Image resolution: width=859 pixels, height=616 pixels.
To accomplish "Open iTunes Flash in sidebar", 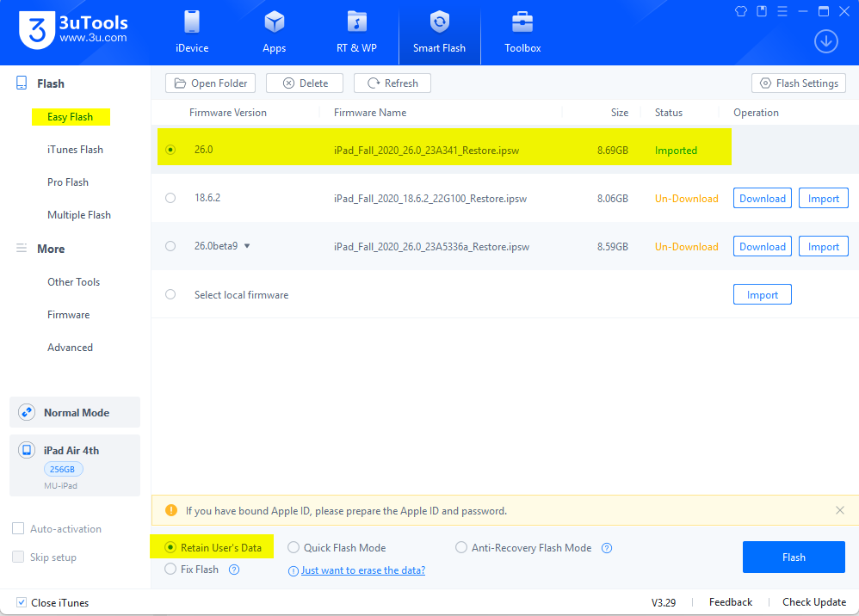I will click(75, 150).
